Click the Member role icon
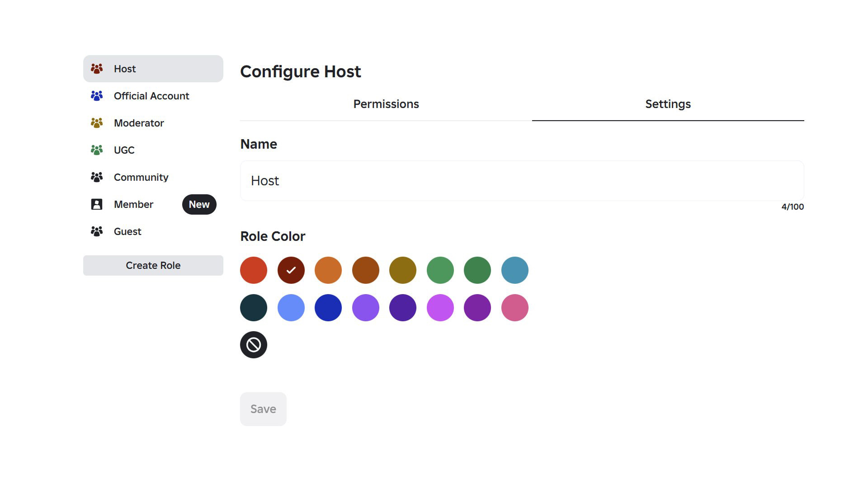This screenshot has width=868, height=488. point(98,204)
